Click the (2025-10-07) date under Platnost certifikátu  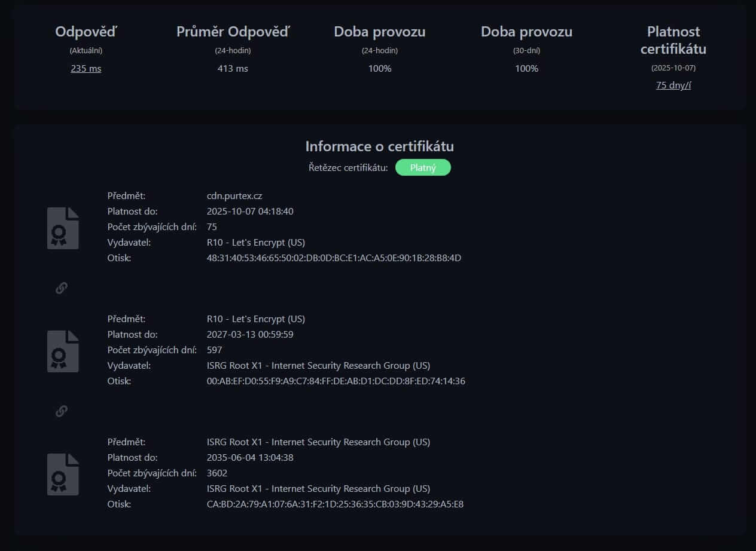pyautogui.click(x=673, y=68)
